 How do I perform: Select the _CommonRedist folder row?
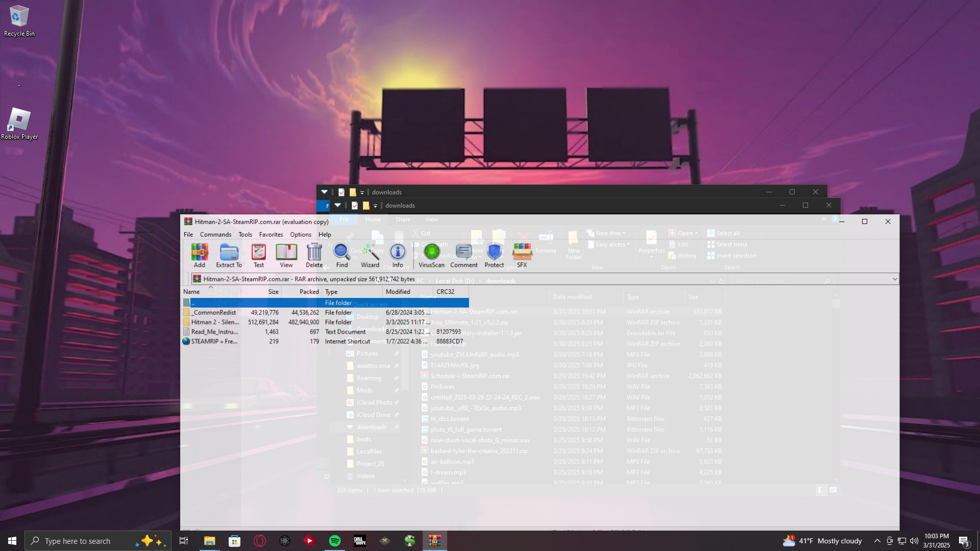[x=214, y=313]
